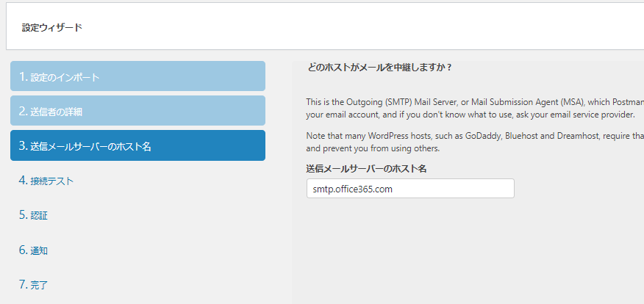Click the number 1 on the import step
Viewport: 644px width, 304px height.
23,76
